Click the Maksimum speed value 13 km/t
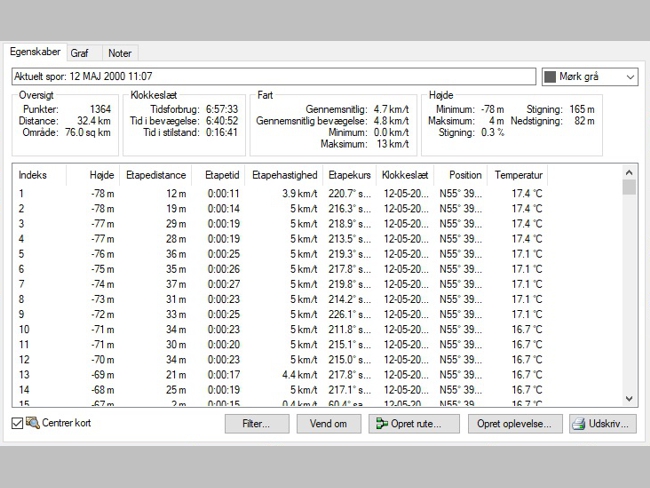The image size is (650, 488). pos(393,144)
